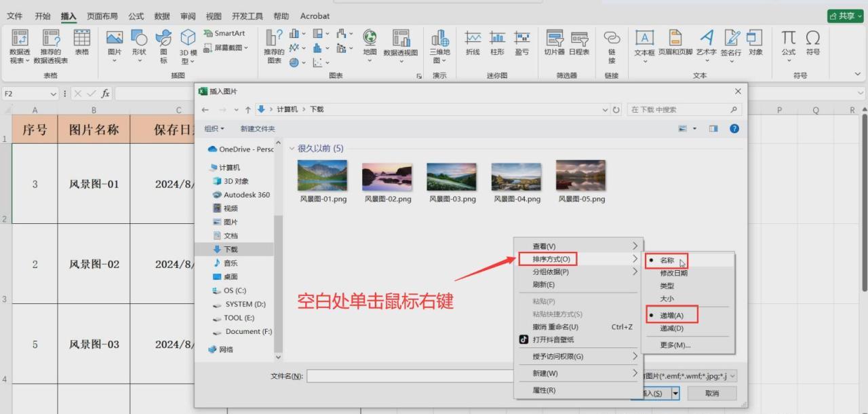Screen dimensions: 868x414
Task: Insert a Column sparkline
Action: click(x=497, y=43)
